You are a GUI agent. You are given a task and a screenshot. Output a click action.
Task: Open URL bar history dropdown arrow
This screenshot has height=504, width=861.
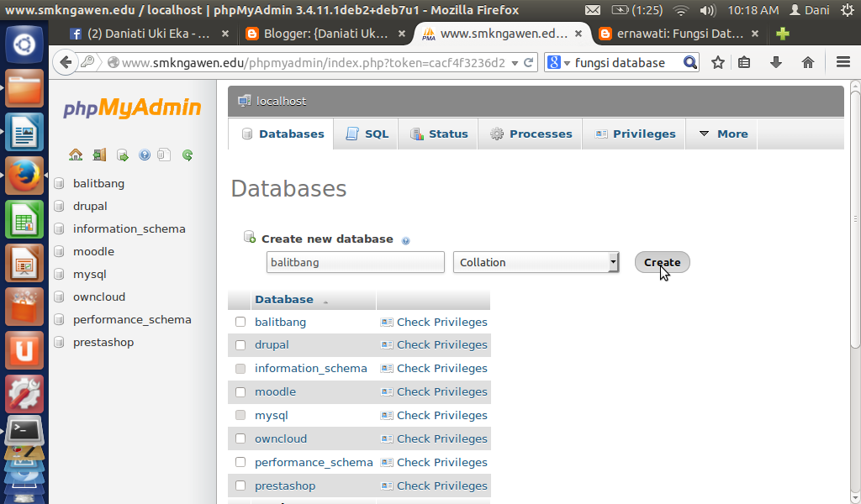(515, 63)
